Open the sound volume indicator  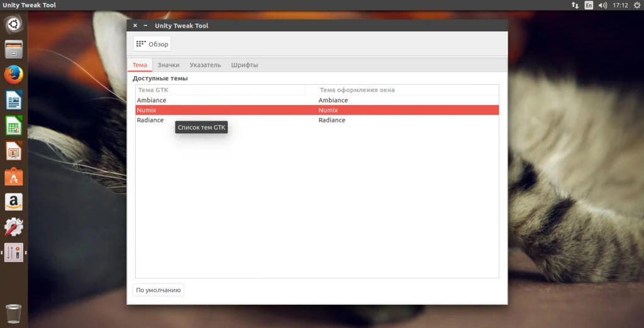coord(602,5)
